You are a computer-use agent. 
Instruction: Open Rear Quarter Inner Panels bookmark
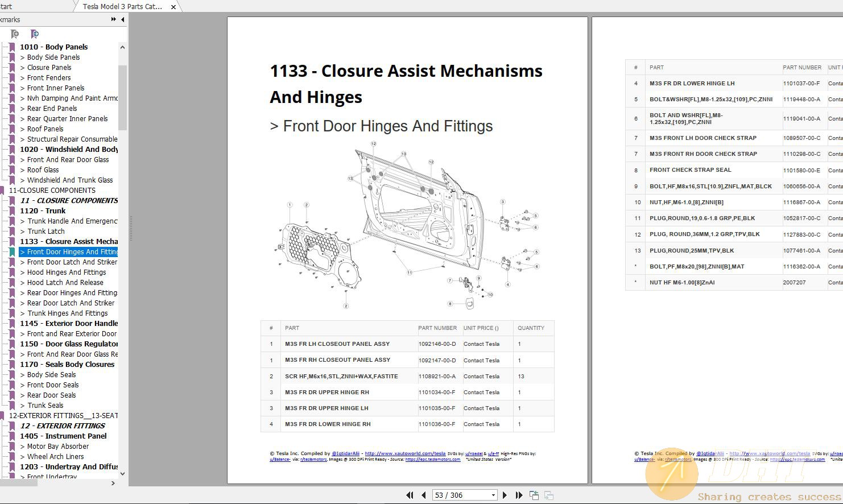(x=64, y=119)
